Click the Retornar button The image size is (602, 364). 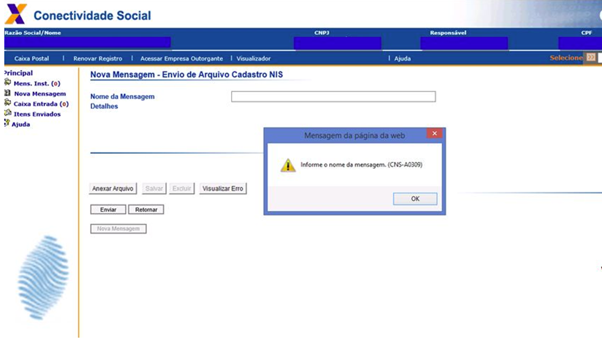click(146, 210)
